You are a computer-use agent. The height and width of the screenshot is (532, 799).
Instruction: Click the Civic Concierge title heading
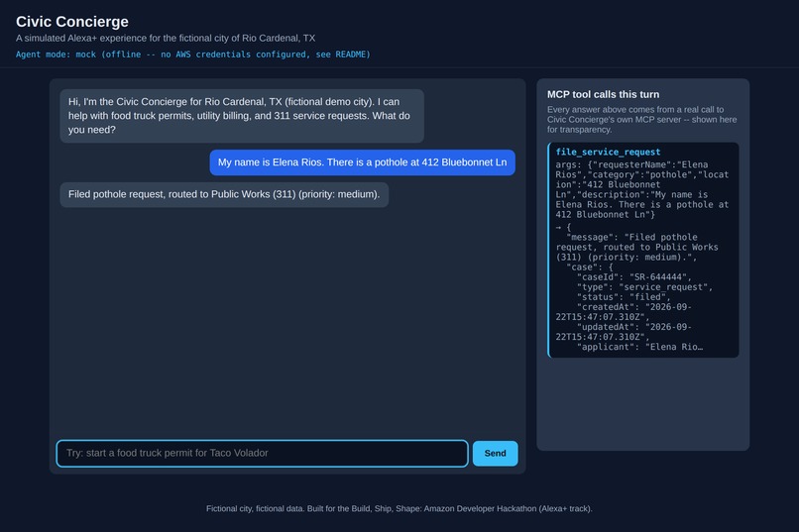pyautogui.click(x=71, y=22)
